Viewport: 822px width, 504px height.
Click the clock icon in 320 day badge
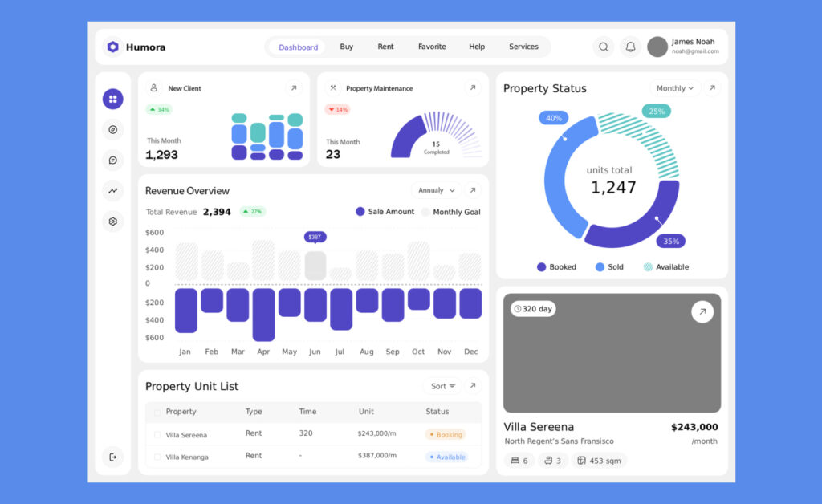tap(518, 309)
